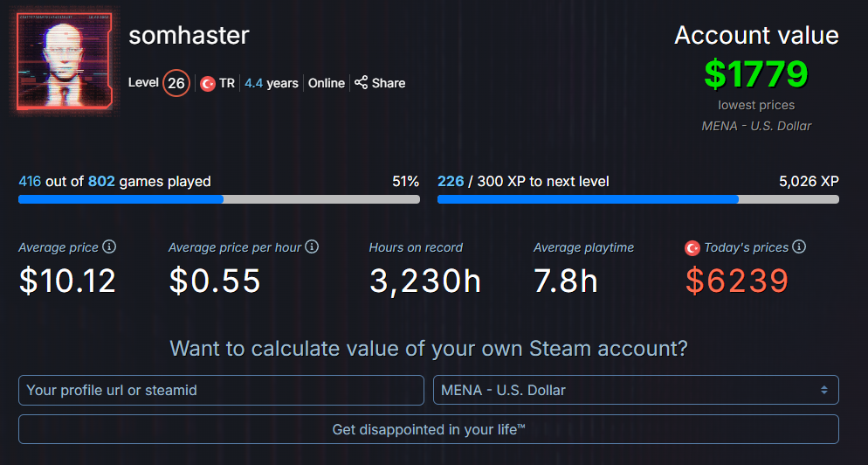Click the info icon next to Today's prices

799,247
